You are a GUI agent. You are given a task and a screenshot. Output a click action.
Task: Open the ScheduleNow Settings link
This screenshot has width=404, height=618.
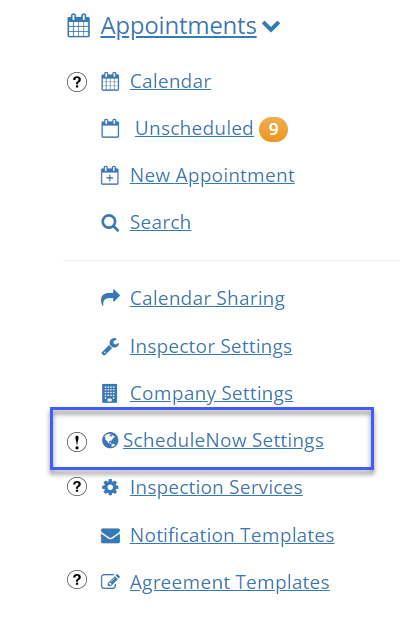[223, 441]
